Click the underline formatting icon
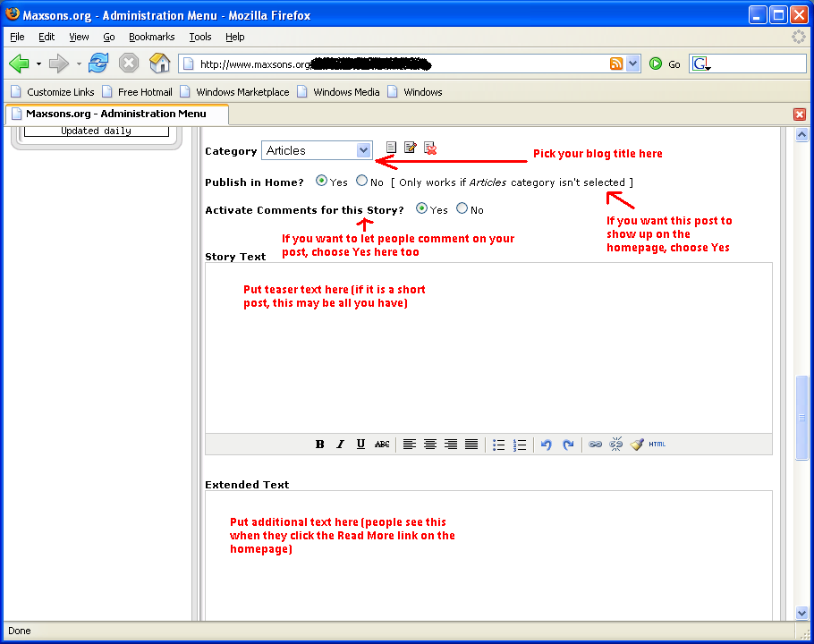 click(x=360, y=445)
